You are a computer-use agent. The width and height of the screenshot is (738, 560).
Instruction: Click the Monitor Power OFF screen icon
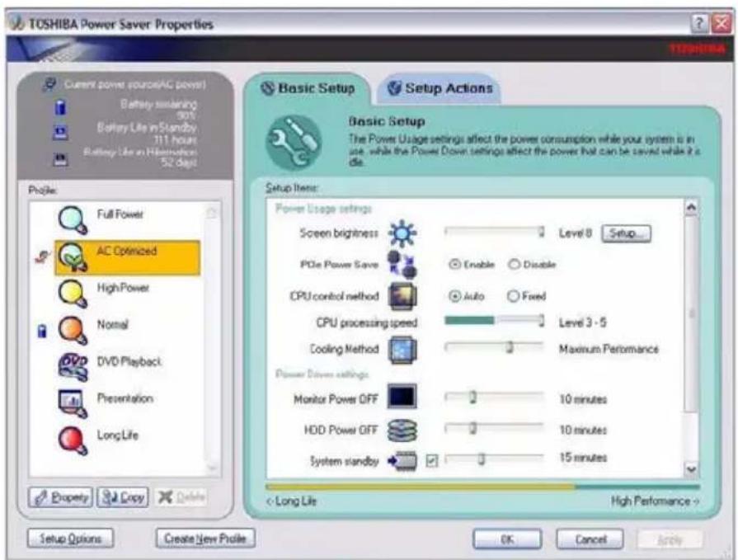pos(402,396)
